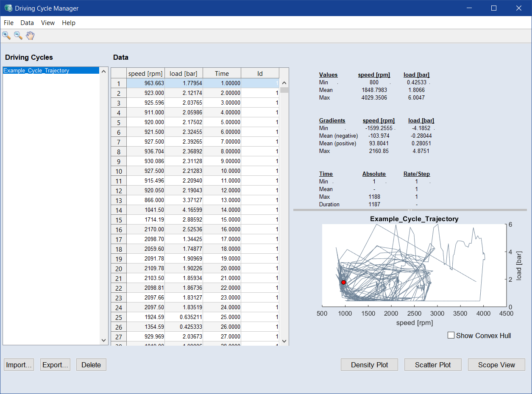Open the Density Plot
The image size is (532, 394).
click(x=369, y=365)
